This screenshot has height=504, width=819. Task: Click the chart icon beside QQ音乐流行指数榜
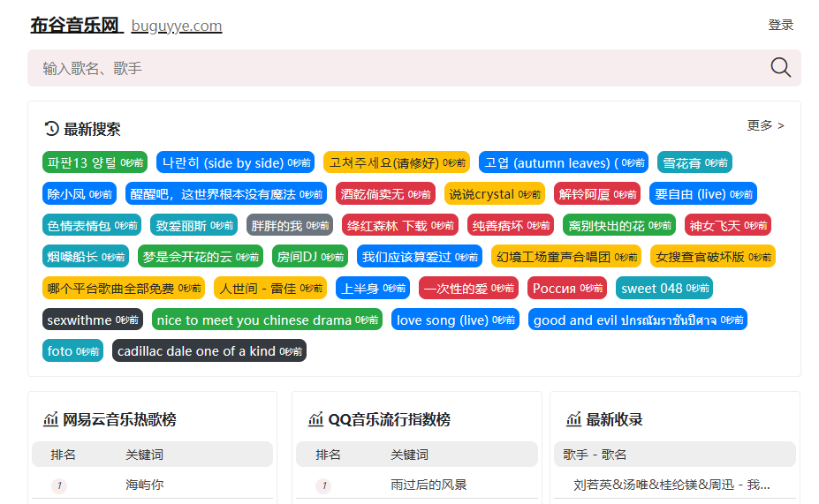[315, 419]
